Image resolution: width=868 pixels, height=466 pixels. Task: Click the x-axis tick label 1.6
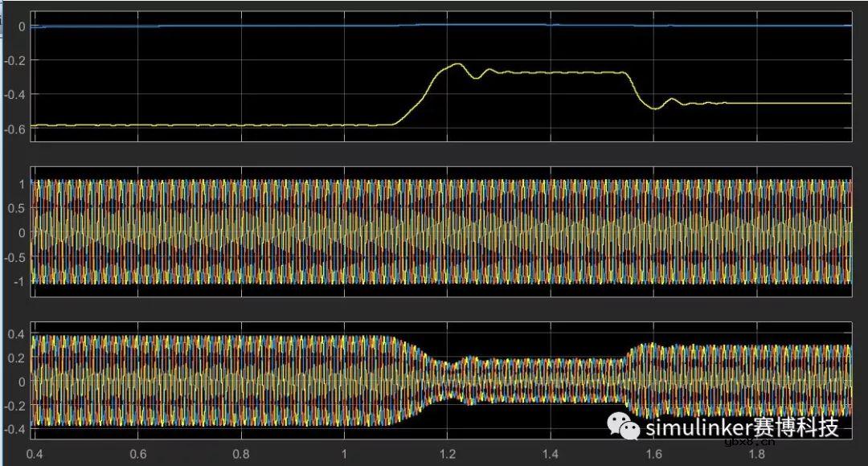point(654,453)
